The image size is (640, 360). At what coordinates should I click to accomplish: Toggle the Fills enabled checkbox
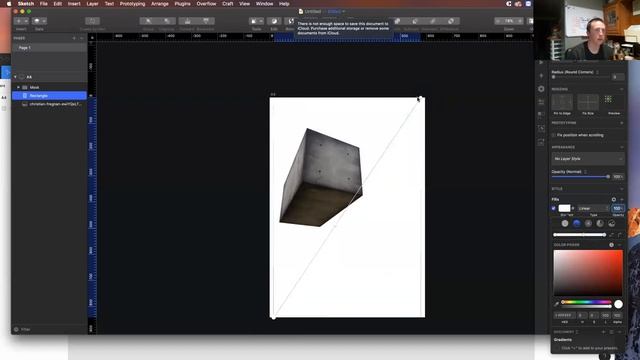point(554,208)
